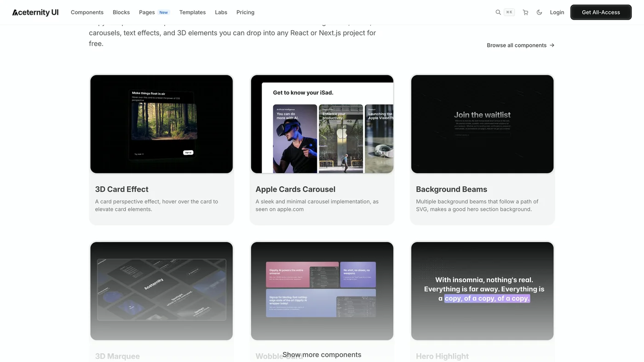The width and height of the screenshot is (644, 362).
Task: Go to the Pricing page
Action: (245, 12)
